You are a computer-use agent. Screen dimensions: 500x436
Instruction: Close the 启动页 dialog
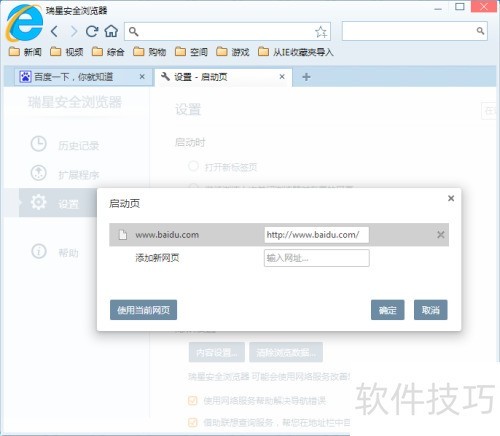point(451,198)
